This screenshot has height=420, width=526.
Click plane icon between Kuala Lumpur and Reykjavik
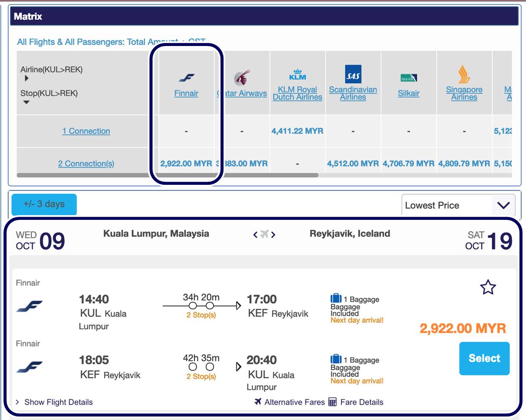coord(264,234)
